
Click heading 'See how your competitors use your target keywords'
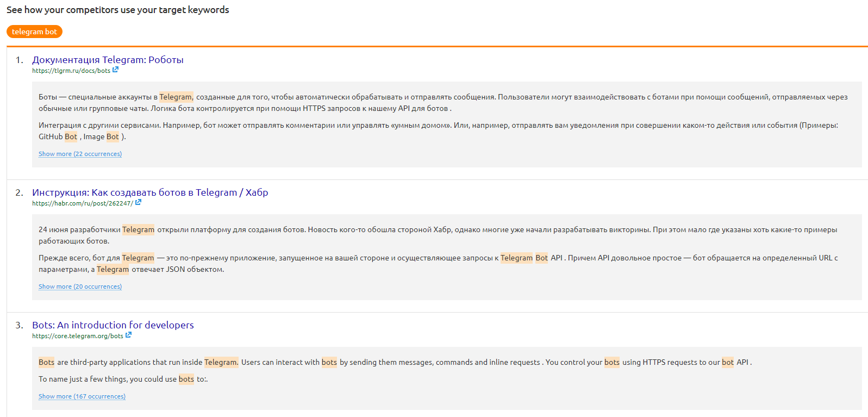118,10
